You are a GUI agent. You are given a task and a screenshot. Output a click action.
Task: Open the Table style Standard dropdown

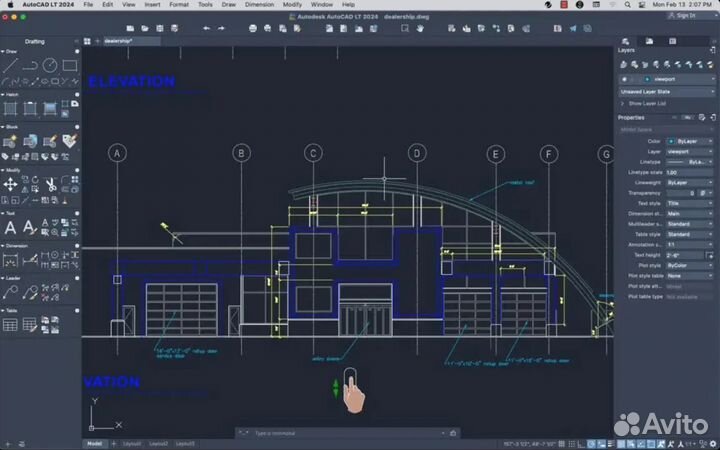(690, 234)
